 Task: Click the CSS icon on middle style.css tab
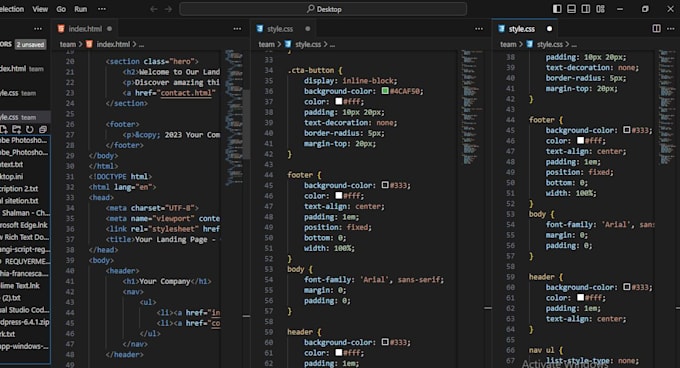coord(260,29)
